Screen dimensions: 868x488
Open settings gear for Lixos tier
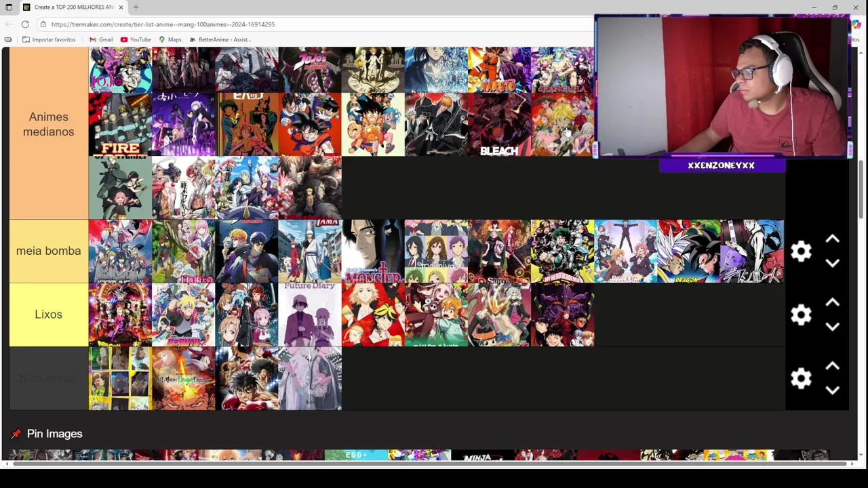point(801,315)
